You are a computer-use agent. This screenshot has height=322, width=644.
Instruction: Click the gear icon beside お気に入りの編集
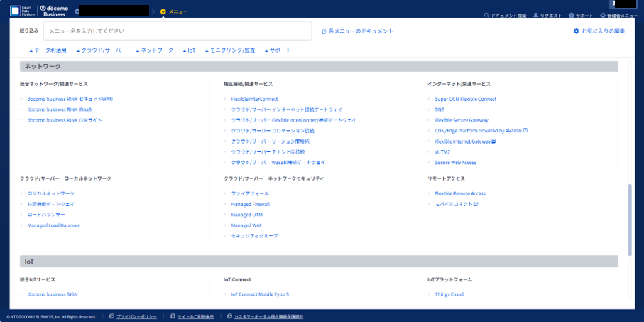pos(577,31)
